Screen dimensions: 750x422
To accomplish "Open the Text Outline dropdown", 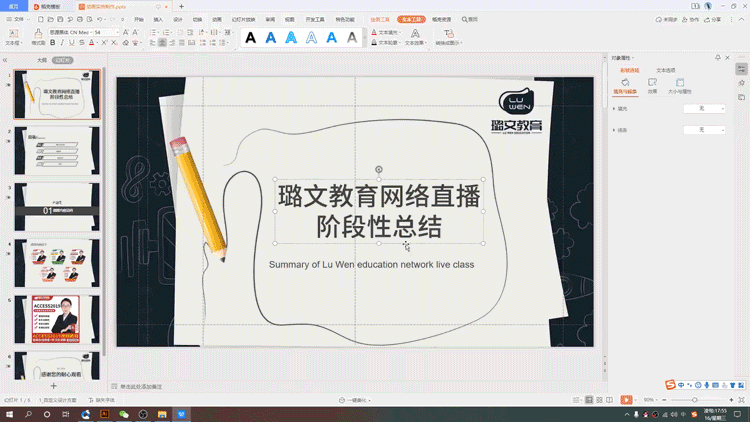I will pos(400,43).
